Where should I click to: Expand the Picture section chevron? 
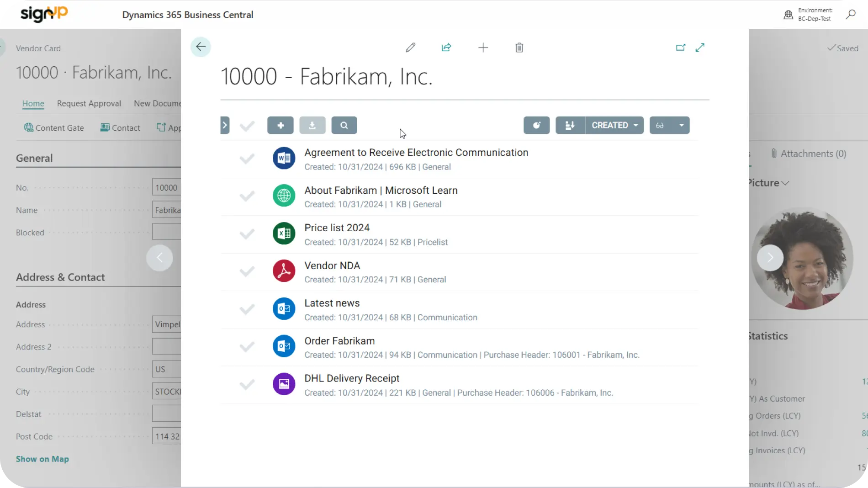[785, 183]
